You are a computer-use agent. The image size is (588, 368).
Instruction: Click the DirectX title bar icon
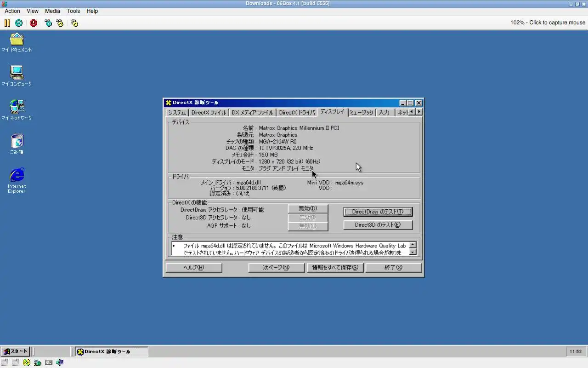tap(169, 103)
